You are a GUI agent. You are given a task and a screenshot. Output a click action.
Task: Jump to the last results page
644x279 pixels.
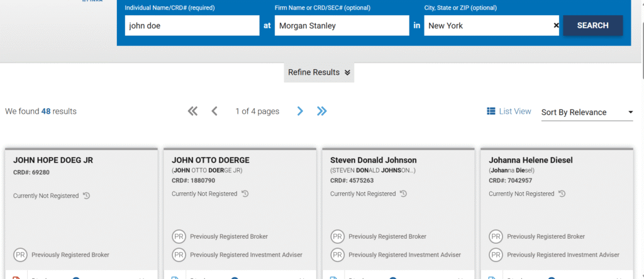coord(321,111)
